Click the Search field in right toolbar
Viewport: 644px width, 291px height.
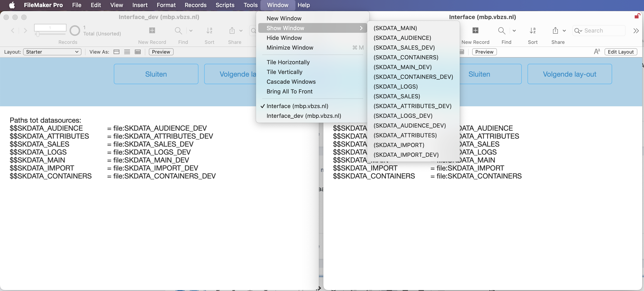pyautogui.click(x=599, y=31)
